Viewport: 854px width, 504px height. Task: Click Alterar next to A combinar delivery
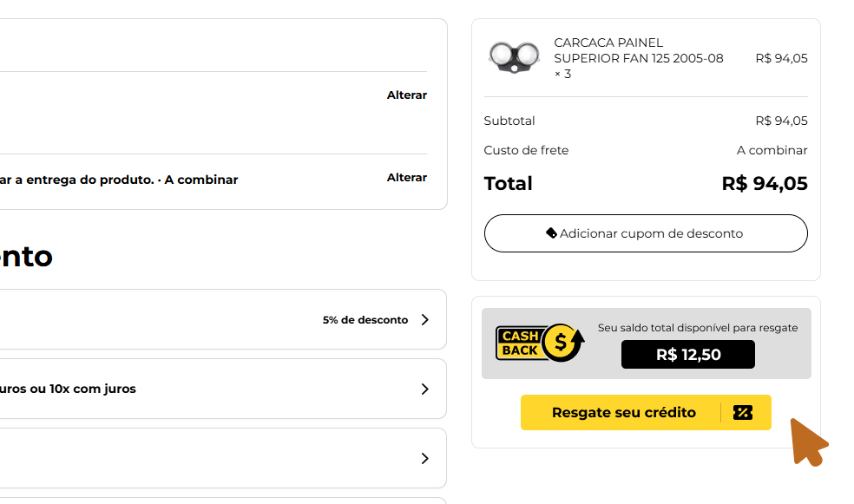pyautogui.click(x=407, y=178)
